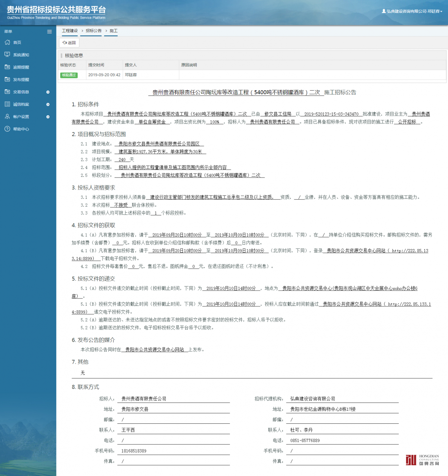This screenshot has width=448, height=476.
Task: Click the 返回 return button
Action: [x=69, y=43]
